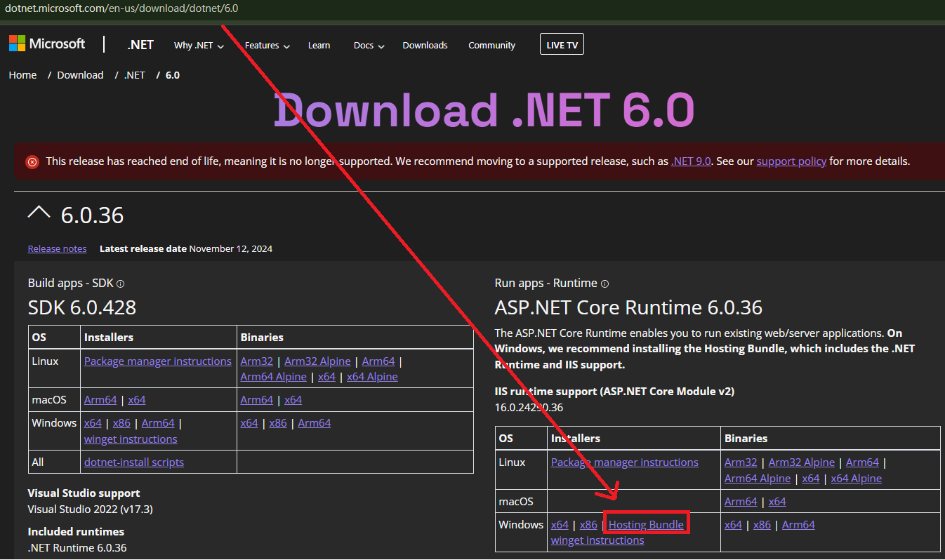Click '.NET Runtime 6.0.36' included runtime text
This screenshot has width=945, height=560.
tap(77, 547)
